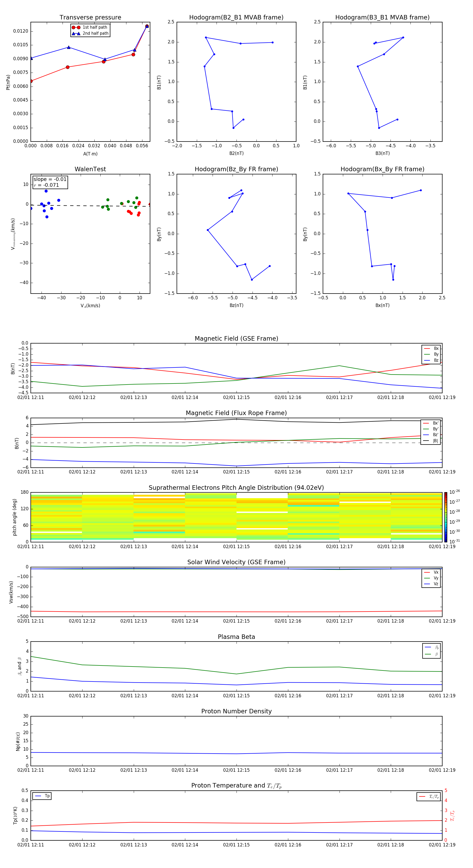
Task: Click the 'pitch angle (deg)' y-axis label
Action: 14,517
